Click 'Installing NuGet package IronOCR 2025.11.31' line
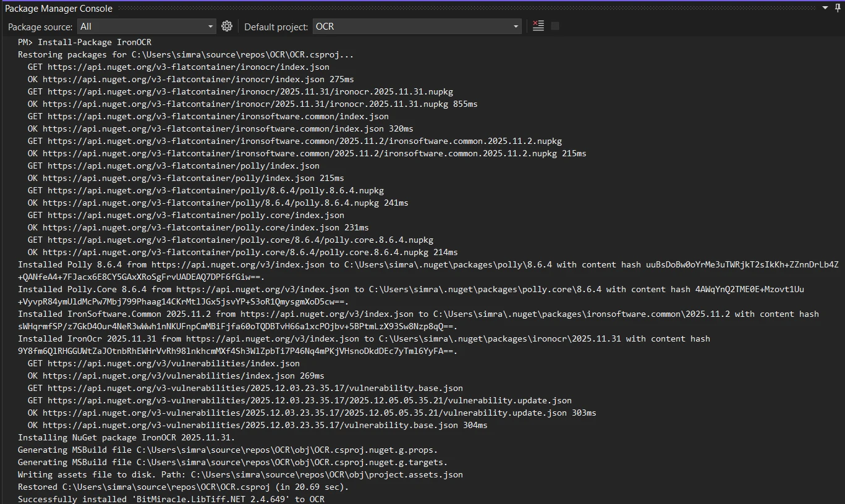Viewport: 845px width, 504px height. tap(127, 437)
